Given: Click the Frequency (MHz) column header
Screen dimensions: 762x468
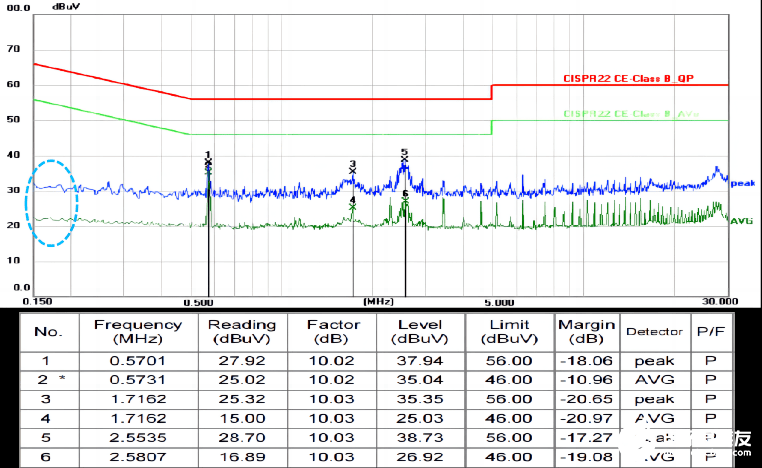Looking at the screenshot, I should tap(138, 331).
